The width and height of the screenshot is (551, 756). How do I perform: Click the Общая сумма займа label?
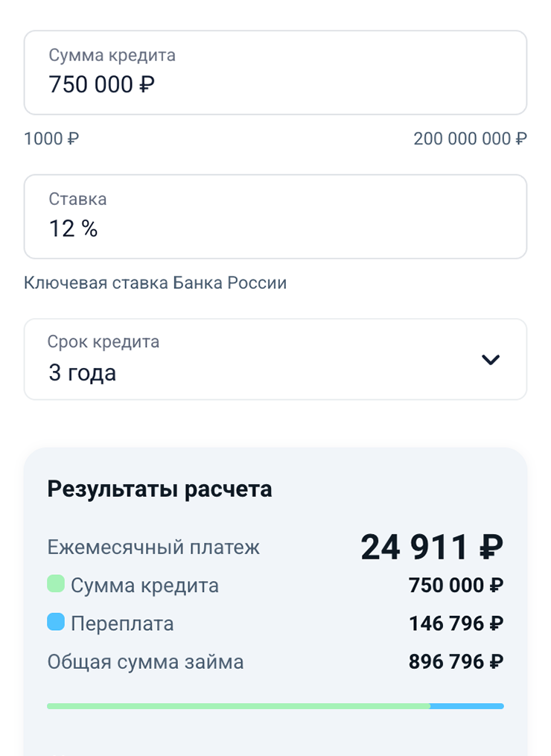pyautogui.click(x=145, y=661)
